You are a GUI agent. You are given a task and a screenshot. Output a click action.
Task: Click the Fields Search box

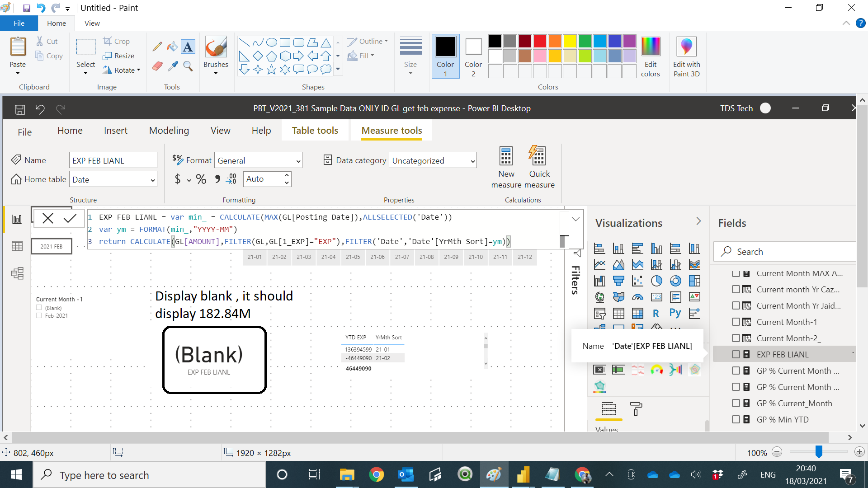pyautogui.click(x=786, y=252)
